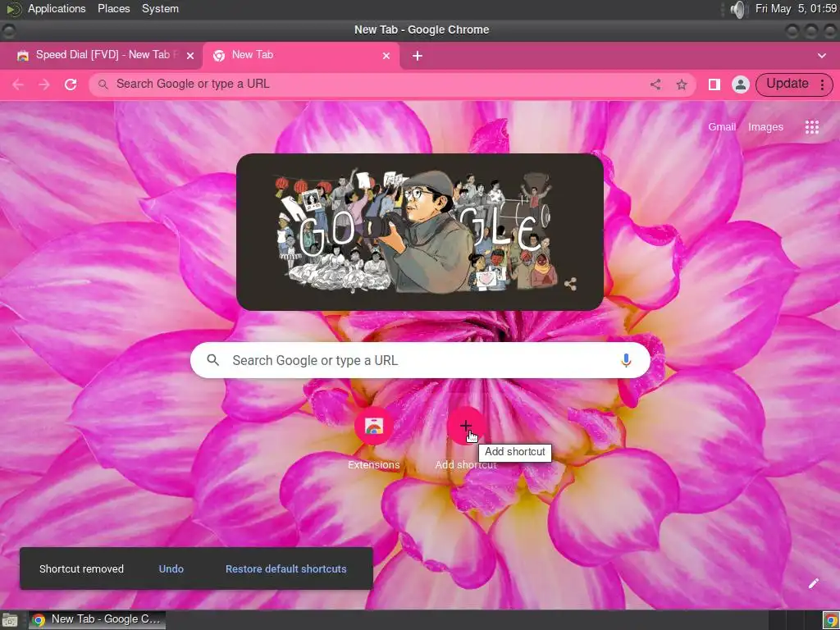Open the System menu
Image resolution: width=840 pixels, height=630 pixels.
(160, 8)
